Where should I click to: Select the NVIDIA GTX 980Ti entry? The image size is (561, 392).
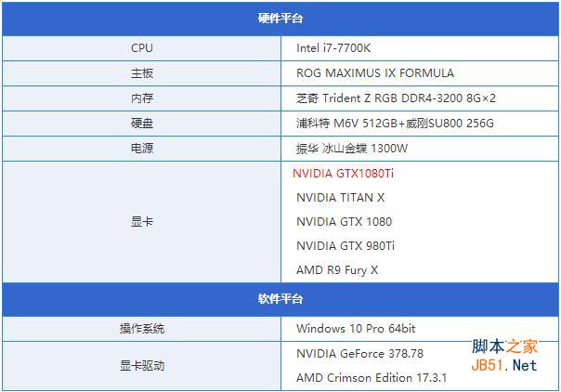[x=346, y=246]
